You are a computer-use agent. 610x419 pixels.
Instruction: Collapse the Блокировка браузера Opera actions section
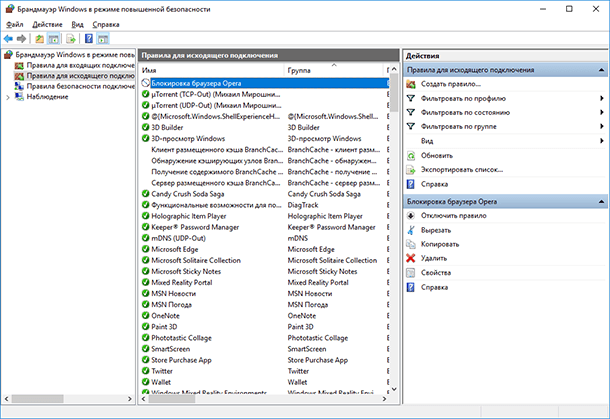click(601, 202)
